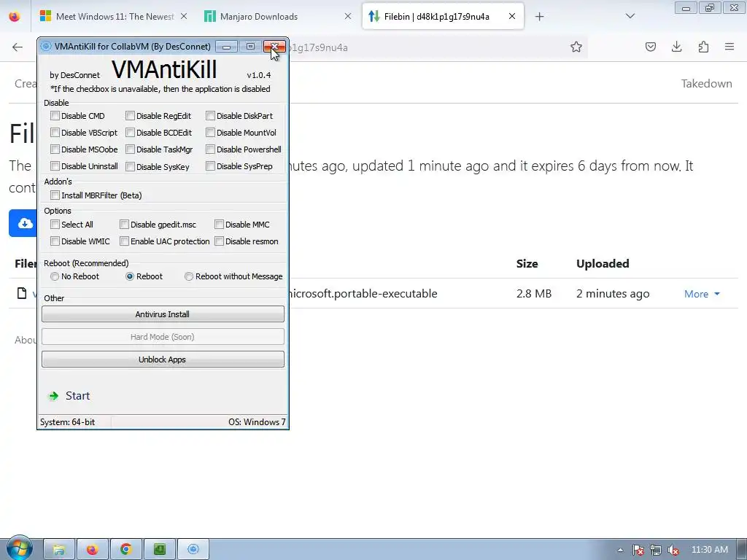Open the Action Center flag icon

(x=638, y=550)
